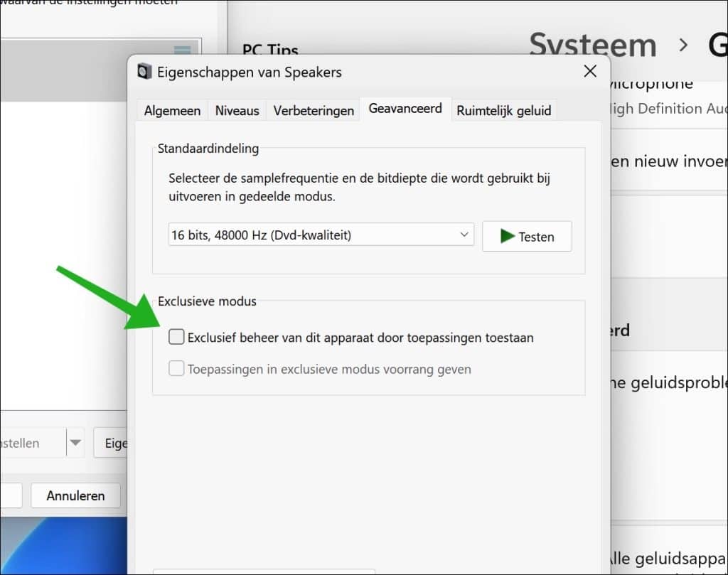Toggle Toepassingen in exclusieve modus voorrang geven
The image size is (728, 575).
coord(176,368)
